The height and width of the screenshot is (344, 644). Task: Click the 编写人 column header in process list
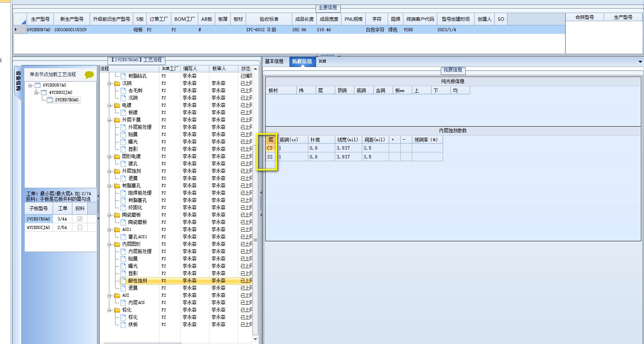coord(194,68)
